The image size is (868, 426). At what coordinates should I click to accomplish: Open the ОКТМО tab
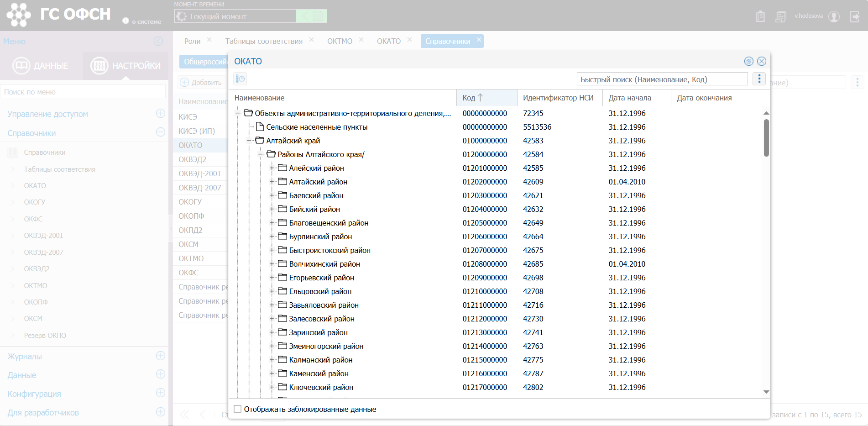(340, 41)
